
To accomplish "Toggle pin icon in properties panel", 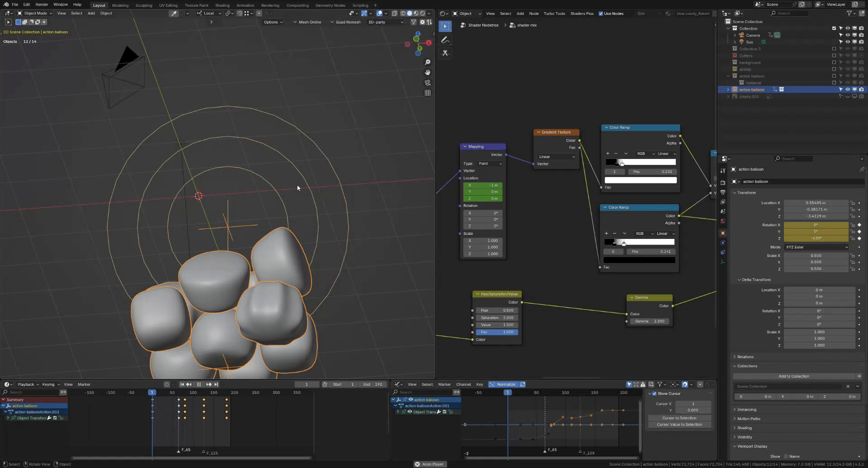I will [x=862, y=169].
